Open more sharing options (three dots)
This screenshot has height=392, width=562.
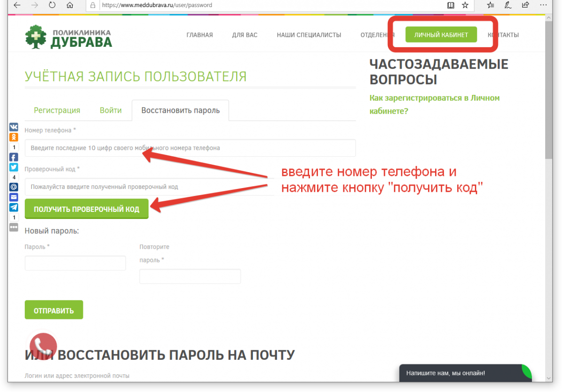tap(14, 227)
